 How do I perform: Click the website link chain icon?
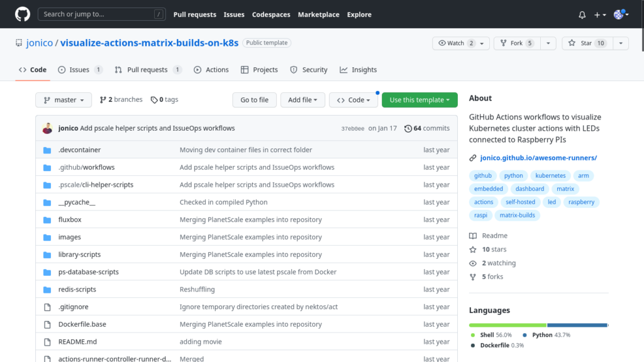(473, 158)
